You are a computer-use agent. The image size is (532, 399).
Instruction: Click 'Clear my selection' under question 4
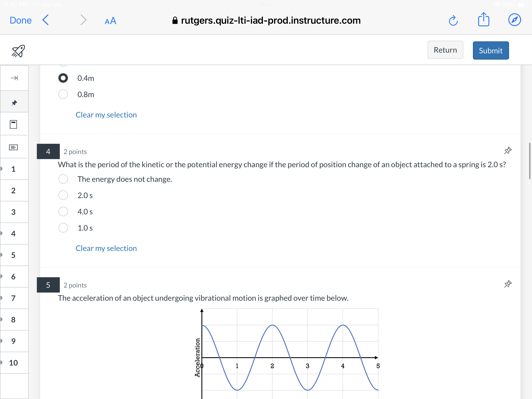click(x=106, y=248)
